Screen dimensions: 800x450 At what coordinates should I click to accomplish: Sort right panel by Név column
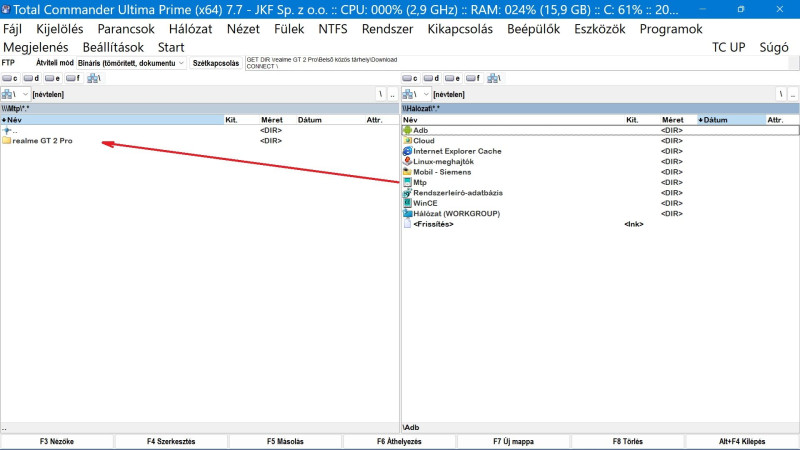pyautogui.click(x=513, y=120)
